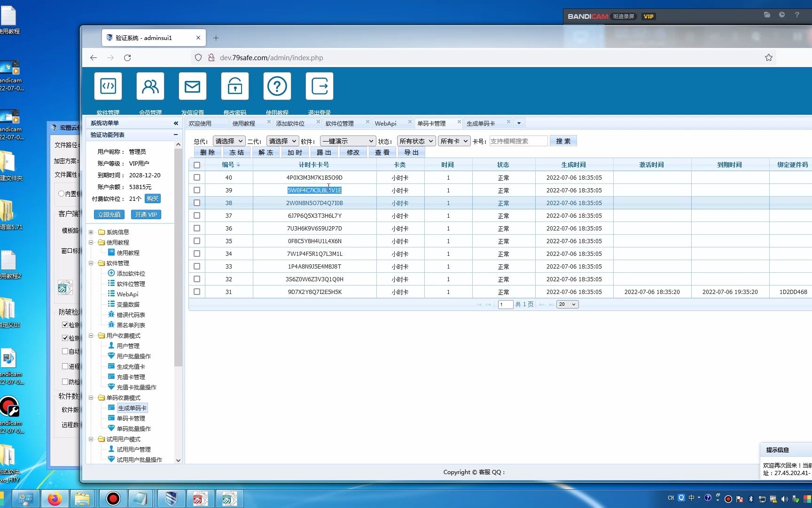Click the 搜索 button

[x=563, y=141]
